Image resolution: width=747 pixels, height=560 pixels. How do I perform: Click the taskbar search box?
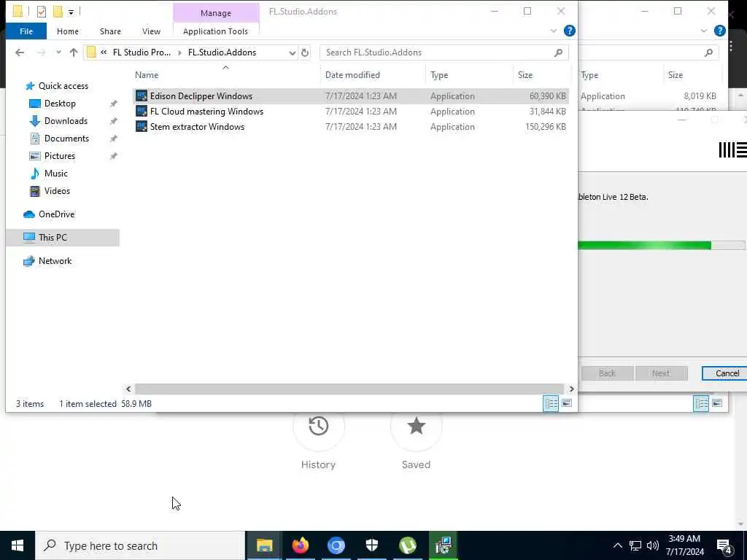coord(140,545)
